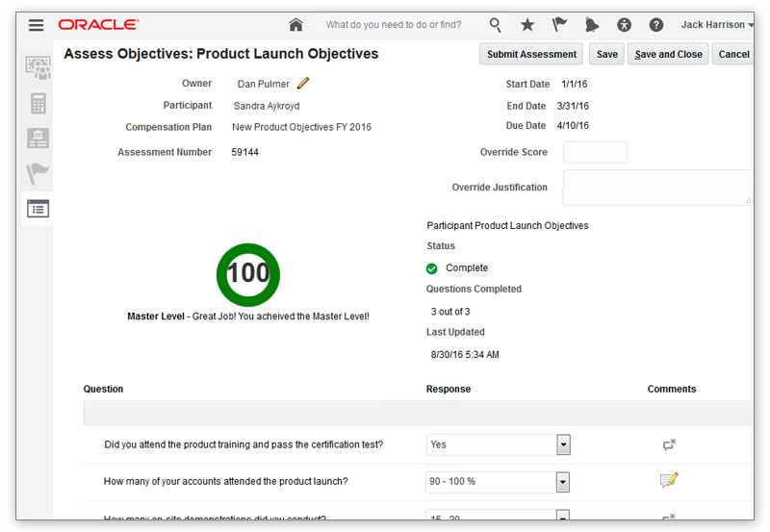
Task: Open the help question mark icon
Action: coord(655,25)
